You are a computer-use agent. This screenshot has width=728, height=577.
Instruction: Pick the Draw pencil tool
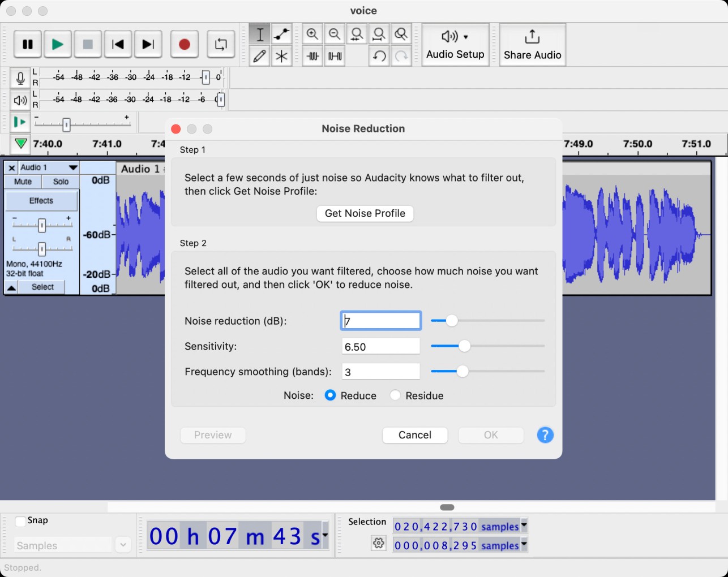tap(259, 56)
